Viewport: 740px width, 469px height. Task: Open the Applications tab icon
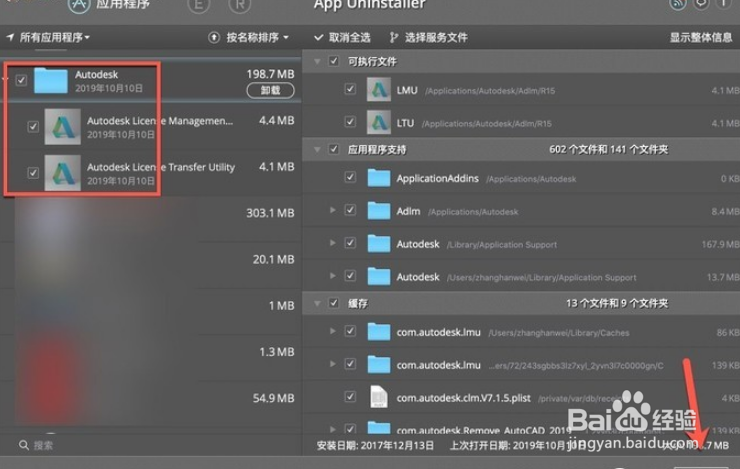[79, 5]
